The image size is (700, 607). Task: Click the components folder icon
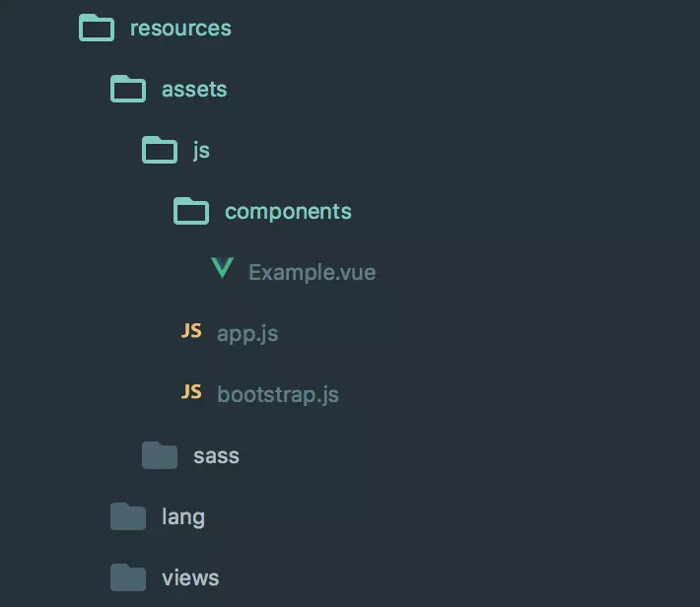click(x=191, y=211)
